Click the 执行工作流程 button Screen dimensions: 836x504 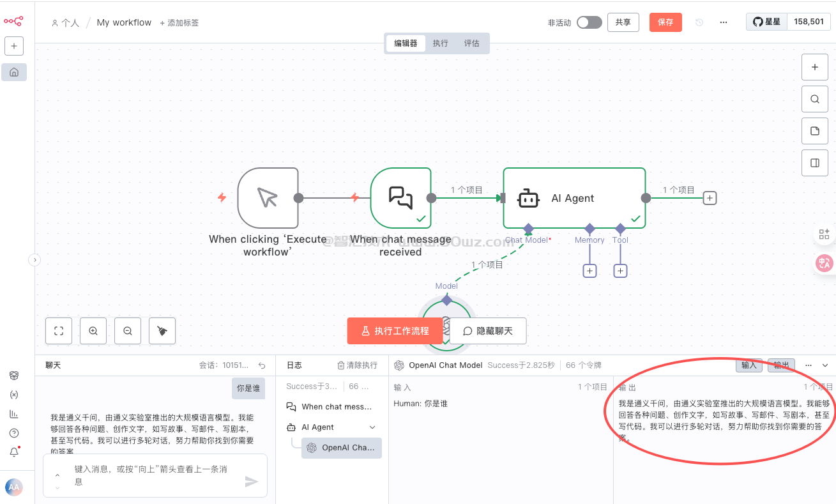tap(395, 331)
